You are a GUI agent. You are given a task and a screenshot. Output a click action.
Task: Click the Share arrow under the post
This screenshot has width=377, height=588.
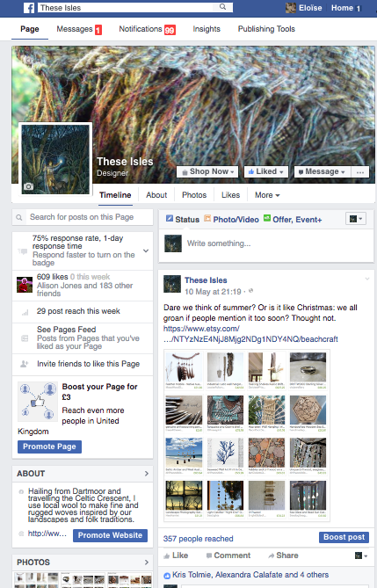click(x=272, y=555)
